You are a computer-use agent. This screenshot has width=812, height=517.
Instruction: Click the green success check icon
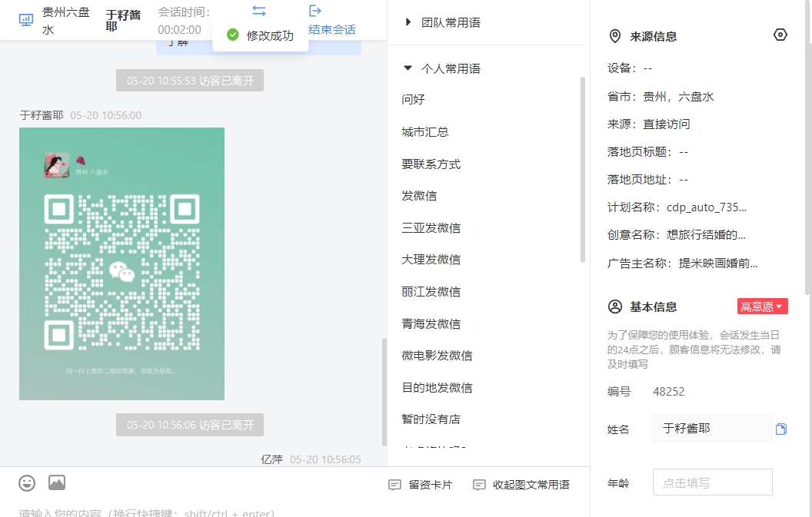point(233,35)
